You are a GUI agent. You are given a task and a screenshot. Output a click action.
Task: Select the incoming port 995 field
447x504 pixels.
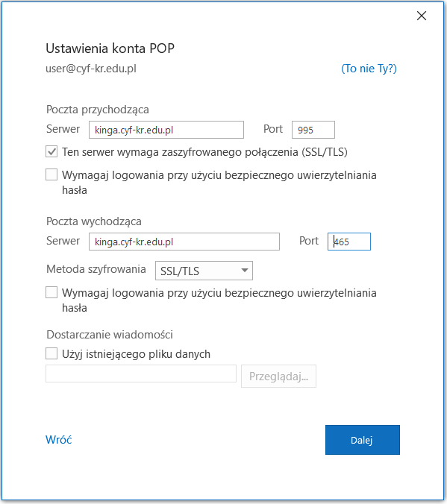pyautogui.click(x=313, y=130)
